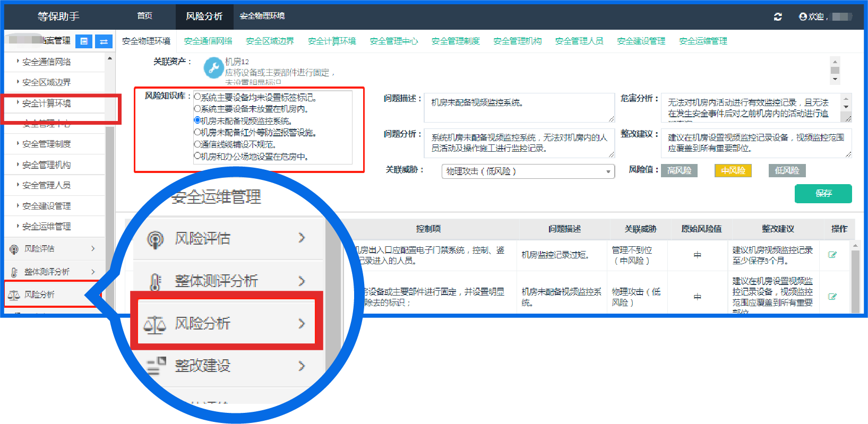This screenshot has height=424, width=868.
Task: Switch to the green 安全管理机构 sub-tab
Action: (518, 41)
